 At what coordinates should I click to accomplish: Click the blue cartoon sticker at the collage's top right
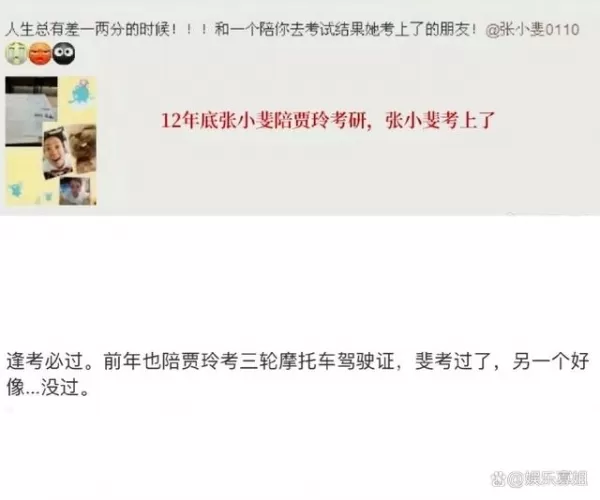coord(82,91)
